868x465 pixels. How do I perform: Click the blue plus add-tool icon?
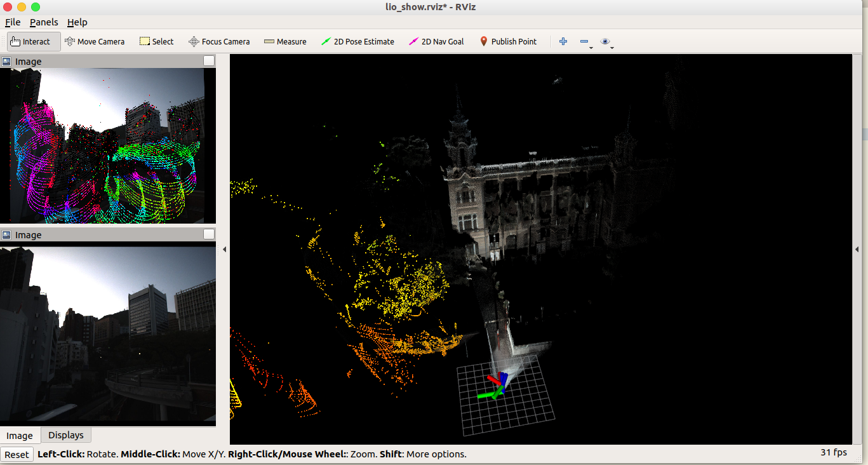[x=563, y=42]
